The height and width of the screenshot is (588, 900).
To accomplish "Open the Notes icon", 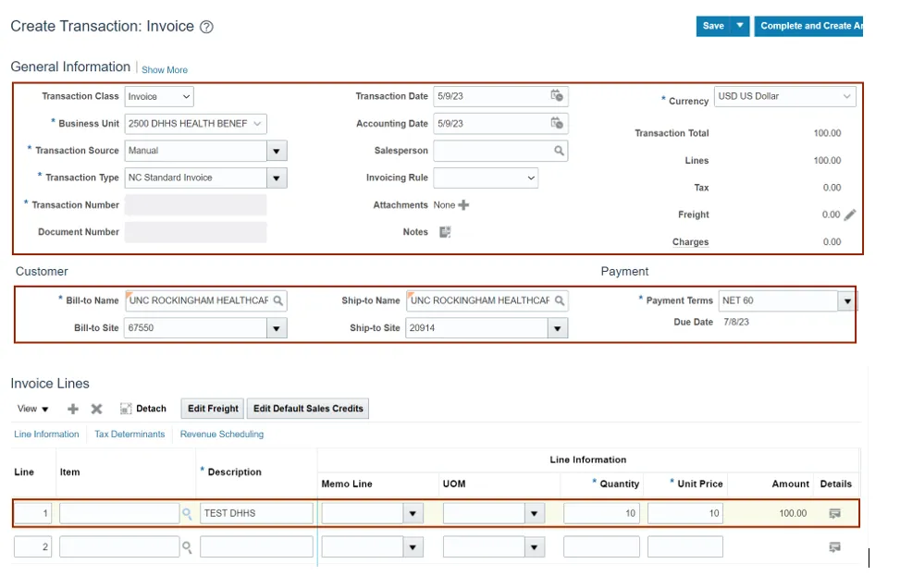I will click(445, 232).
